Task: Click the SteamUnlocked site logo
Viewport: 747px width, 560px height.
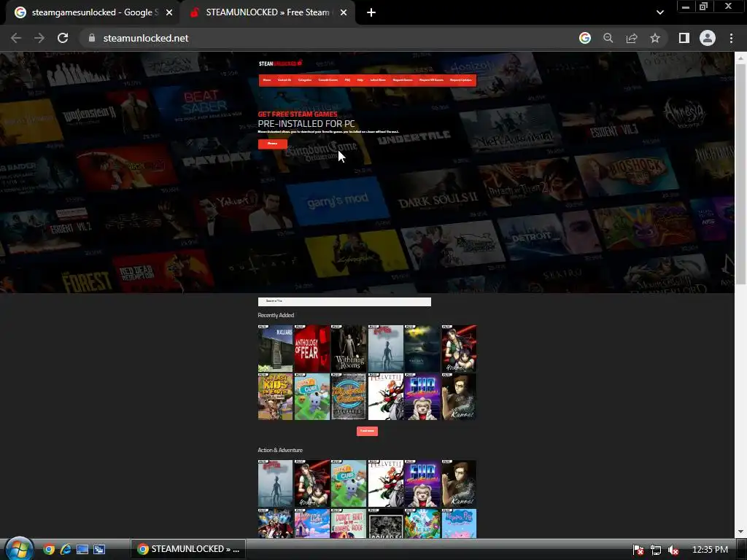Action: (281, 63)
